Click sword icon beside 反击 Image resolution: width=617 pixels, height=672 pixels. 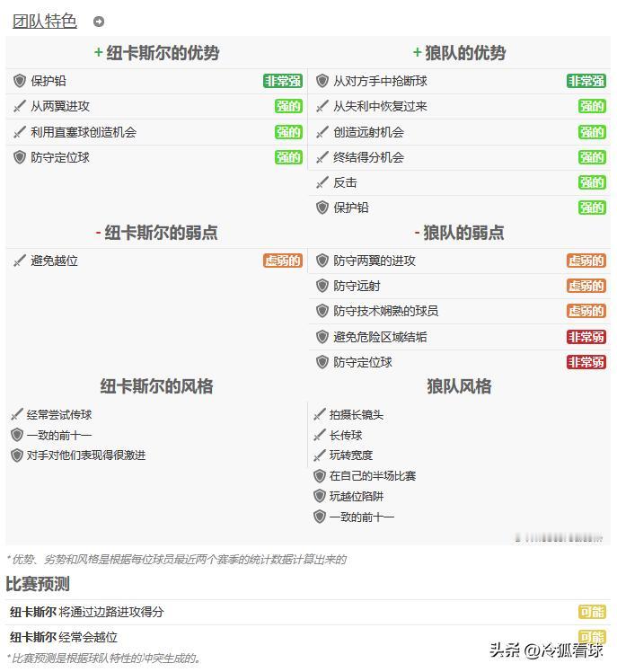tap(322, 182)
